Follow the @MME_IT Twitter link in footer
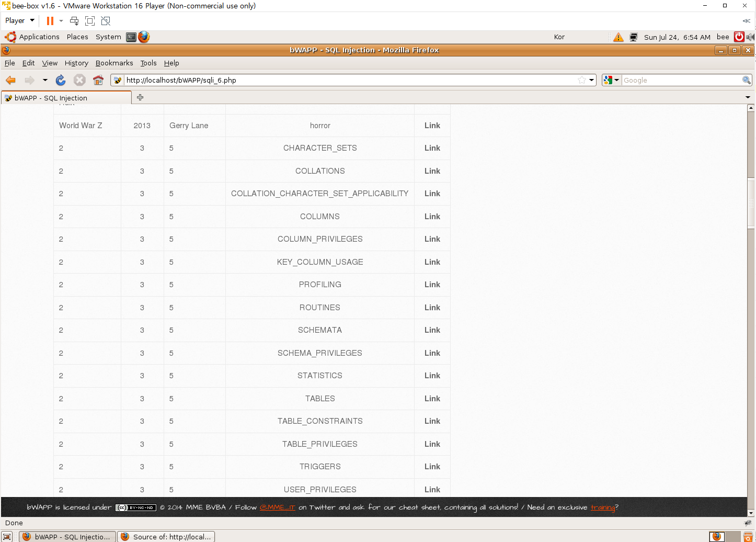Screen dimensions: 756x542 click(278, 507)
